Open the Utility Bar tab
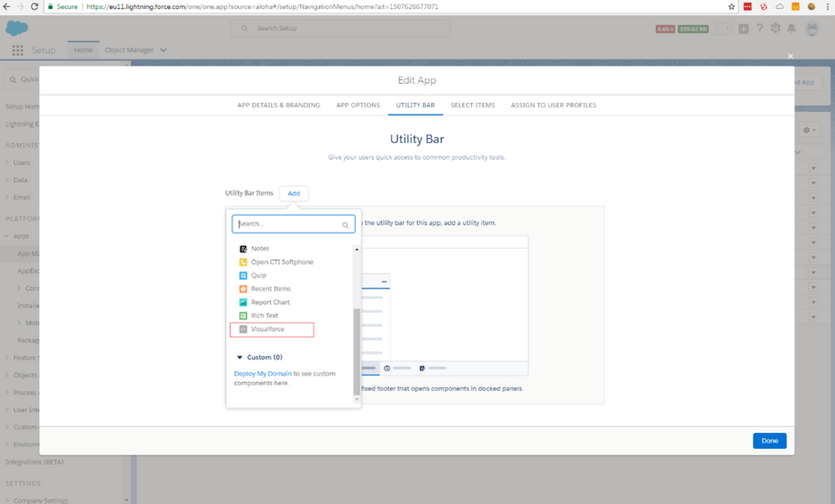 (x=415, y=105)
